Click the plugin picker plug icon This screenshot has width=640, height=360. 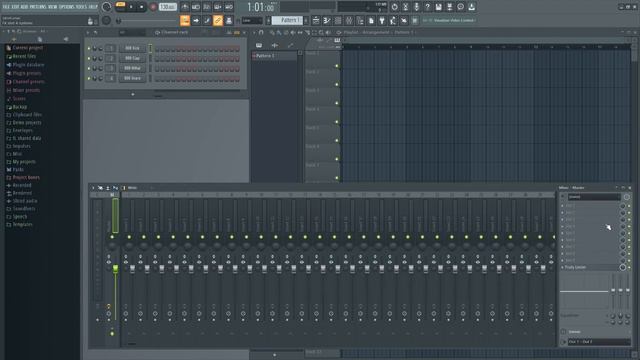click(382, 20)
